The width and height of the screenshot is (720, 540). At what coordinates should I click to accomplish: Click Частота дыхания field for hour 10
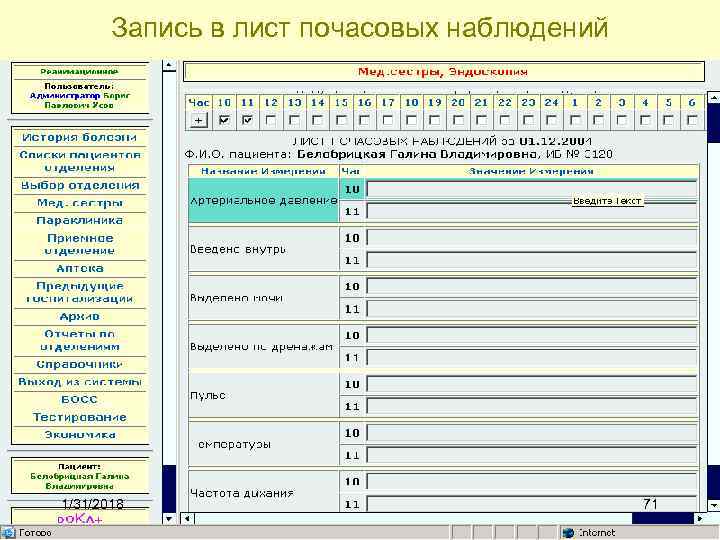(532, 482)
